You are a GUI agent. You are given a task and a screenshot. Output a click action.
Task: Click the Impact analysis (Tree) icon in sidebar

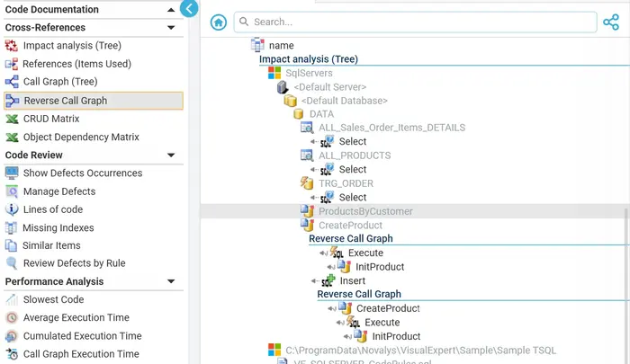click(11, 46)
